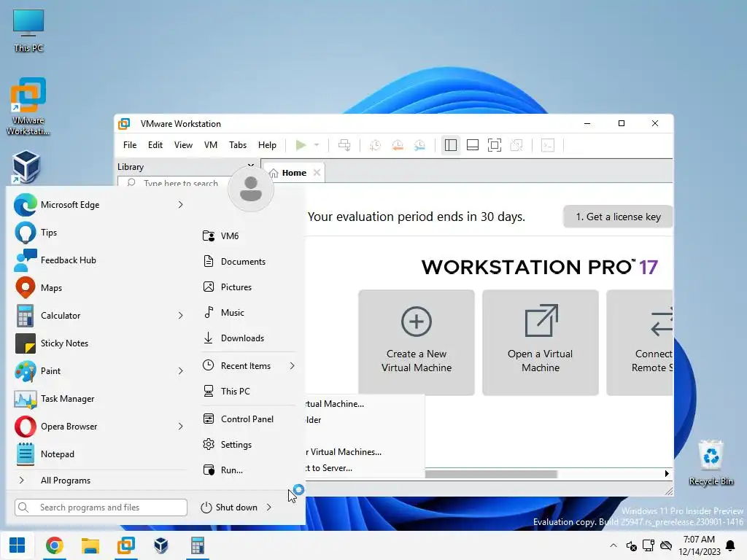This screenshot has width=747, height=560.
Task: Expand Opera Browser jump list arrow
Action: [181, 426]
